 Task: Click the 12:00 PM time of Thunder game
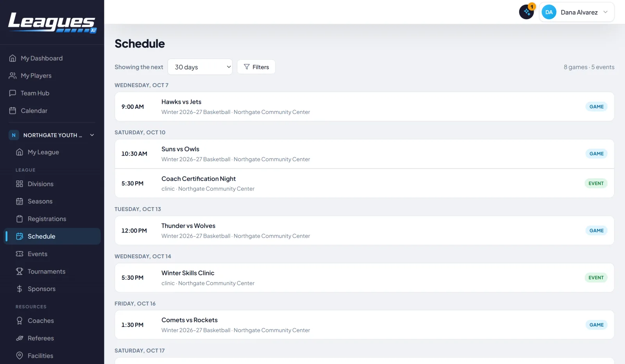(x=134, y=231)
